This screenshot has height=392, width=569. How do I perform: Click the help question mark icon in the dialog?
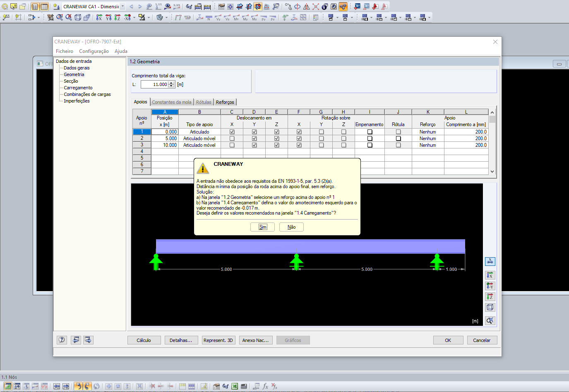62,340
